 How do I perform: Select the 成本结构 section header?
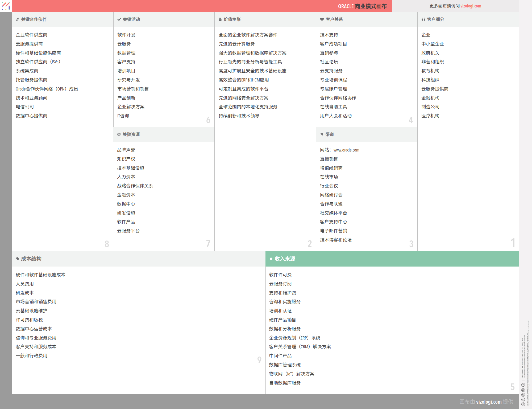coord(138,259)
